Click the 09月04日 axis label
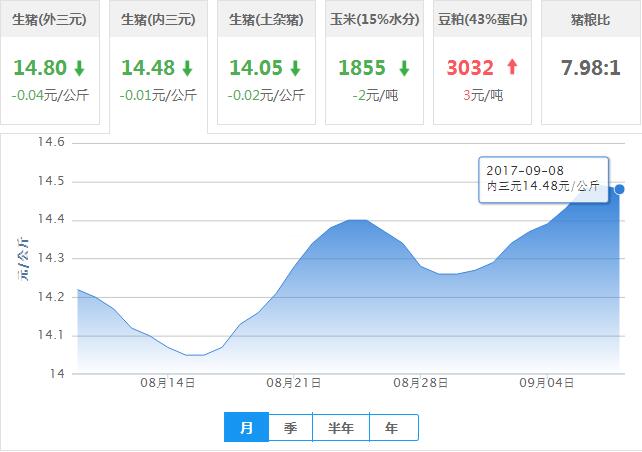Viewport: 642px width, 452px height. pyautogui.click(x=547, y=383)
